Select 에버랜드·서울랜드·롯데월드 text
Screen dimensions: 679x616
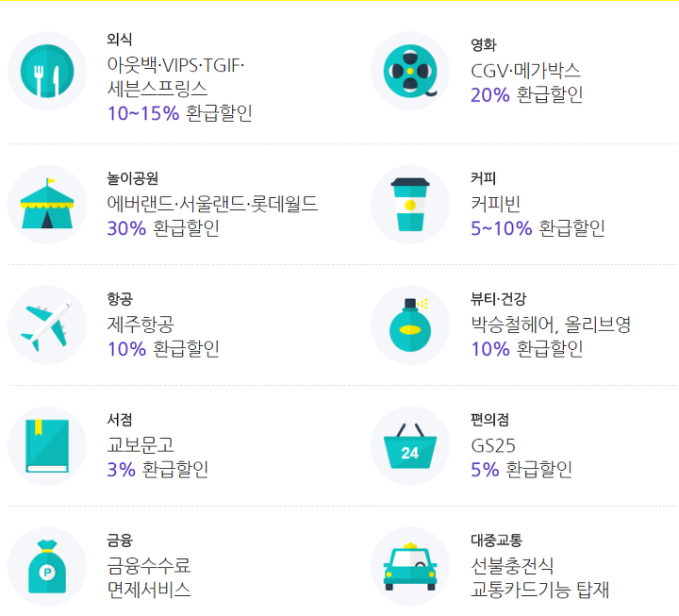point(212,204)
